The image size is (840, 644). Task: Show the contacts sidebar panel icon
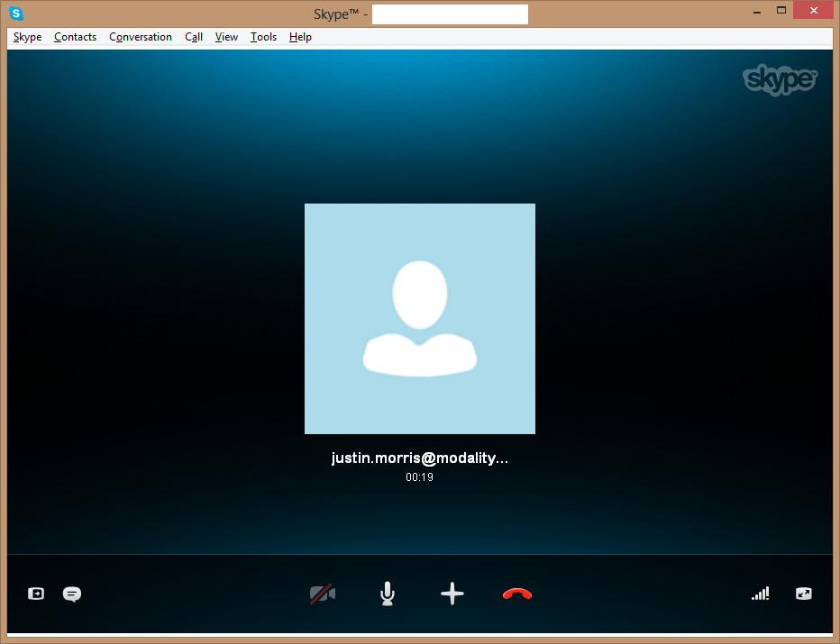point(36,594)
